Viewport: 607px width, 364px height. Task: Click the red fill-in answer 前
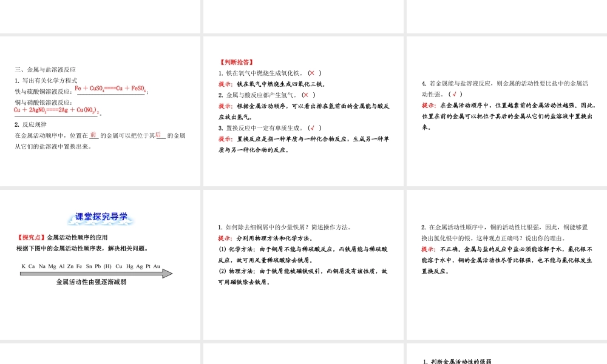tap(93, 135)
